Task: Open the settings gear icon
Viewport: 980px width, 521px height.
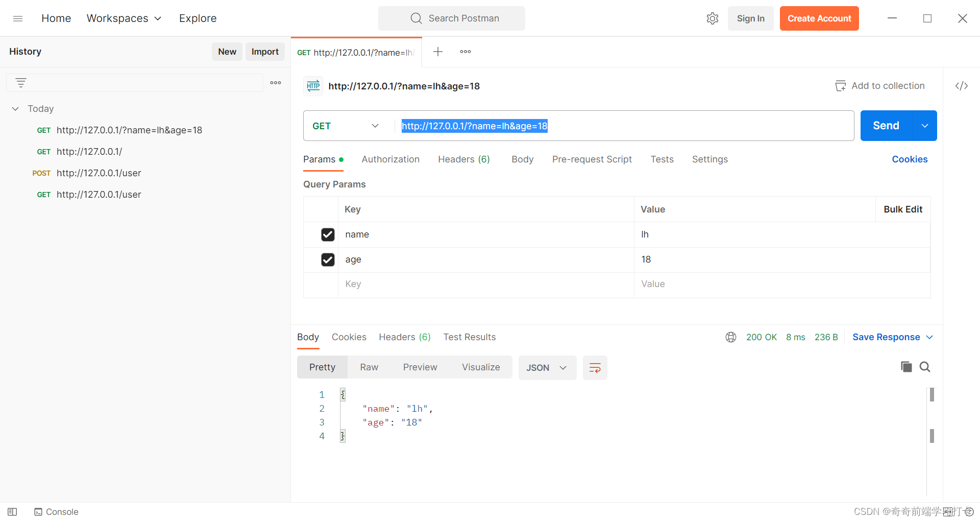Action: (x=713, y=18)
